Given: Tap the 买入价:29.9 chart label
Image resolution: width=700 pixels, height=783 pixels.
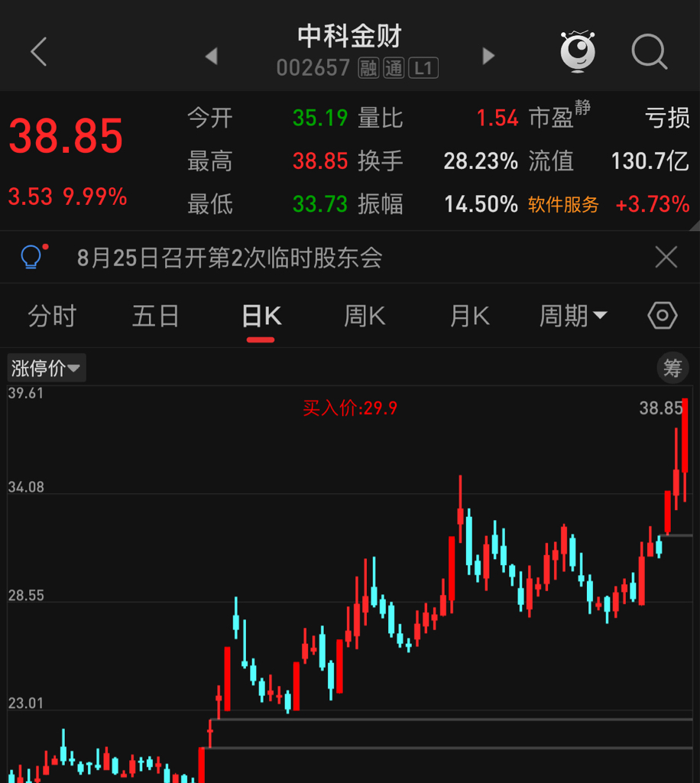Looking at the screenshot, I should pos(350,408).
